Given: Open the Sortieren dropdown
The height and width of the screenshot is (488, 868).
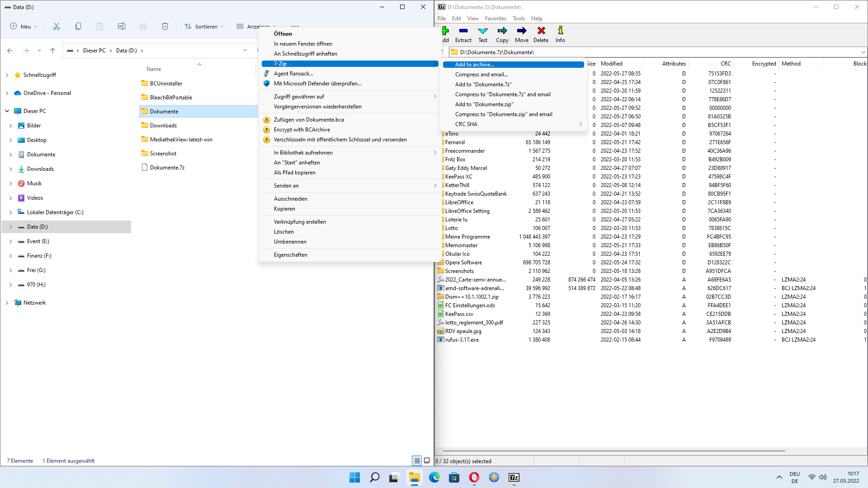Looking at the screenshot, I should [204, 26].
